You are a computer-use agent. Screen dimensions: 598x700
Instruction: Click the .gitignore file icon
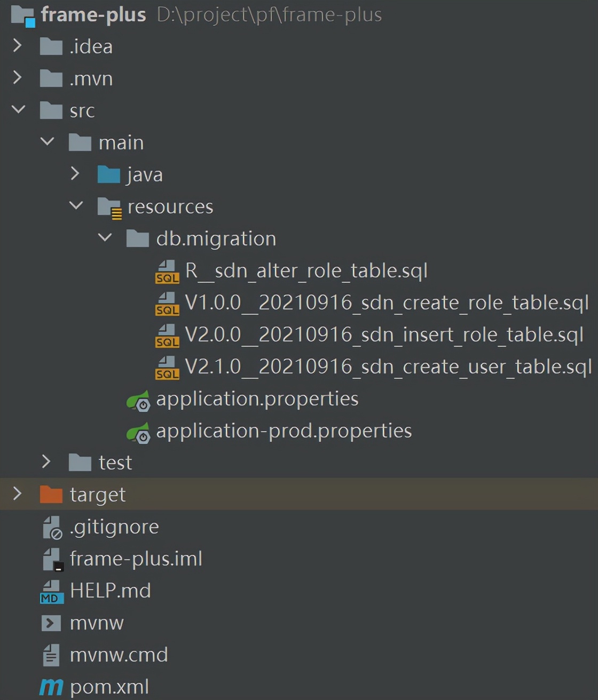[x=52, y=528]
